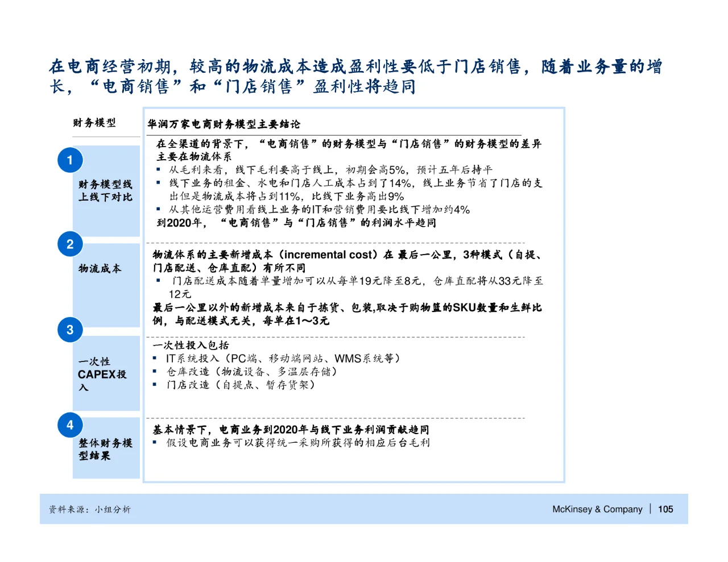Click the blue circle numbered 4
Screen dimensions: 728x562
(x=69, y=424)
